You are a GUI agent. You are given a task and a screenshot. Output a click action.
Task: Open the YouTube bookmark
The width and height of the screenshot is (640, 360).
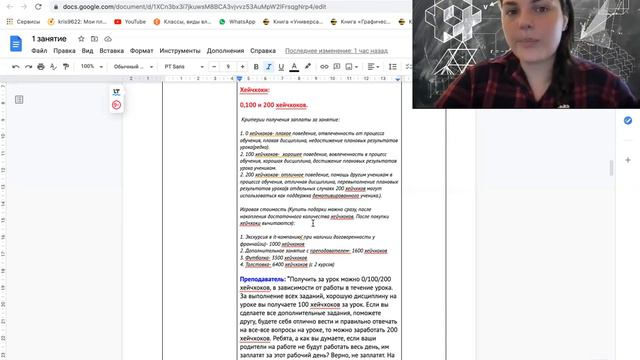130,22
